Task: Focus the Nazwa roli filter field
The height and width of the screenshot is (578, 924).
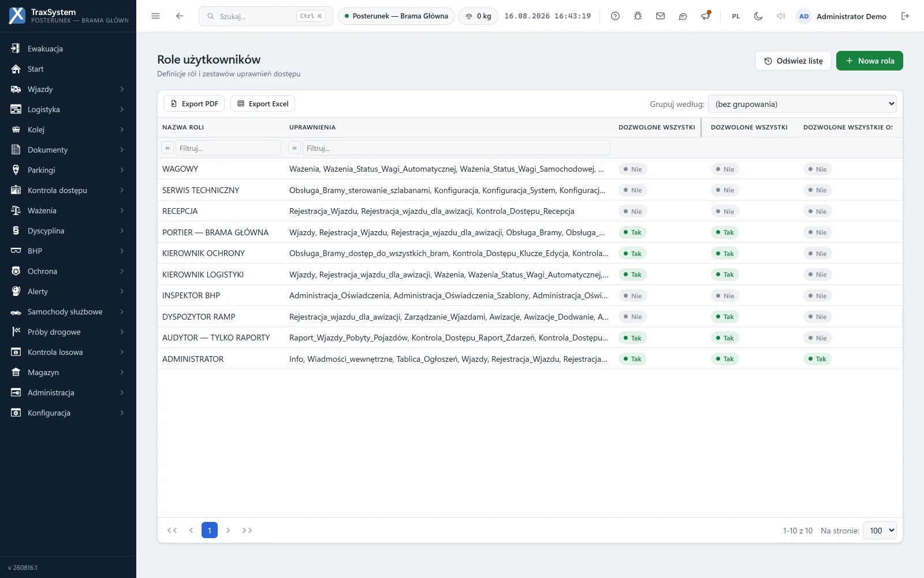Action: [x=228, y=148]
